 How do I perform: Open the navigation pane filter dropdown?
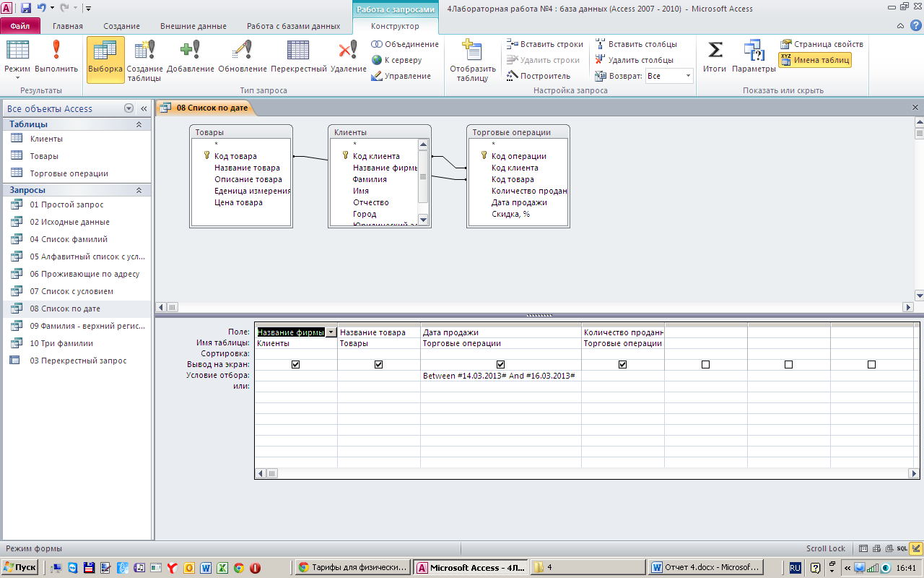tap(129, 108)
